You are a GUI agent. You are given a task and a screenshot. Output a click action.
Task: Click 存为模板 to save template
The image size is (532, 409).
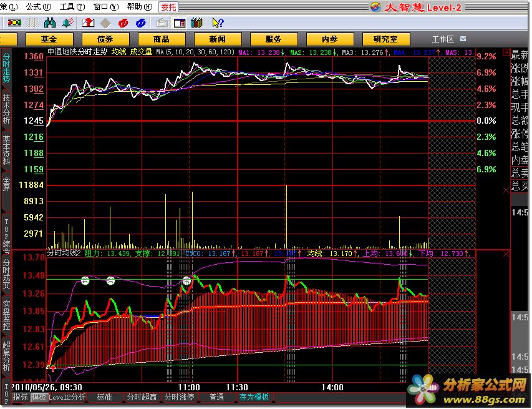click(x=253, y=397)
